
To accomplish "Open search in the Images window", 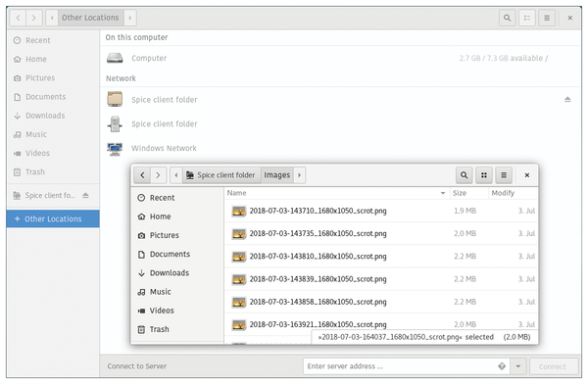I will click(x=464, y=175).
